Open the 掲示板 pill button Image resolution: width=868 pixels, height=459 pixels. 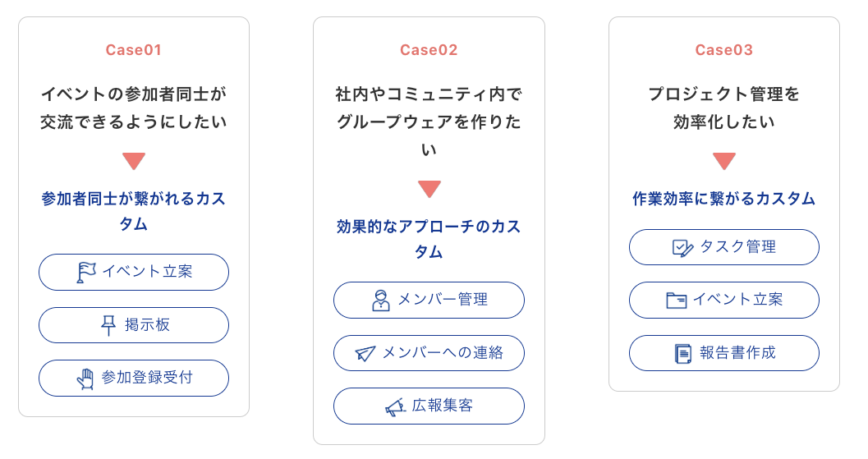(x=134, y=325)
